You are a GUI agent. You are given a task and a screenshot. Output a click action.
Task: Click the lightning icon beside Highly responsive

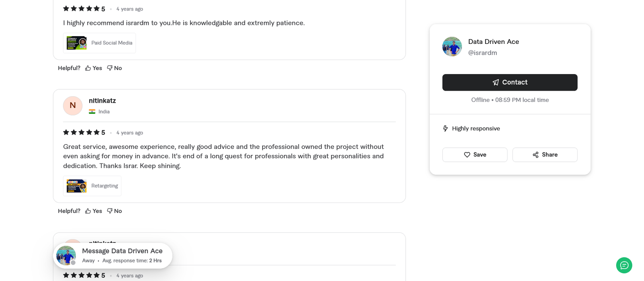point(445,128)
